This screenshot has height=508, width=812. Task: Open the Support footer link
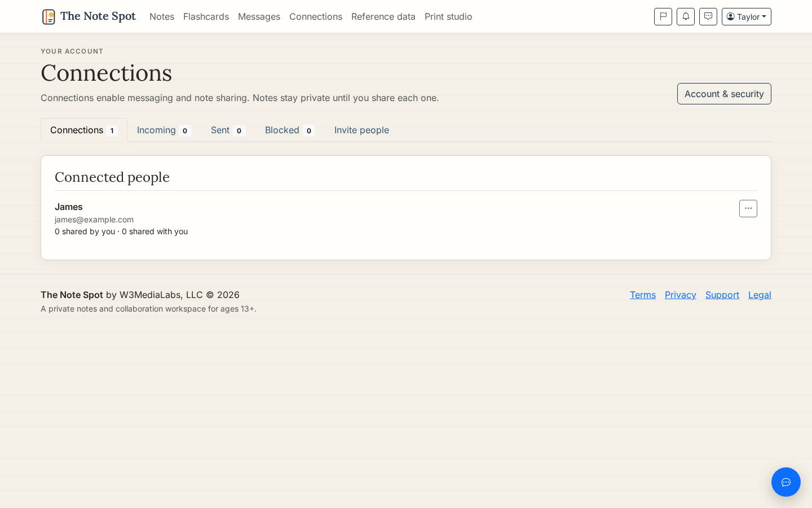coord(722,295)
